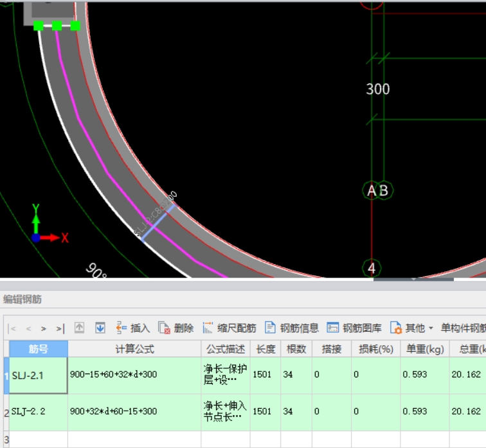Select the 筋号 column header
Viewport: 486px width, 448px height.
click(39, 349)
